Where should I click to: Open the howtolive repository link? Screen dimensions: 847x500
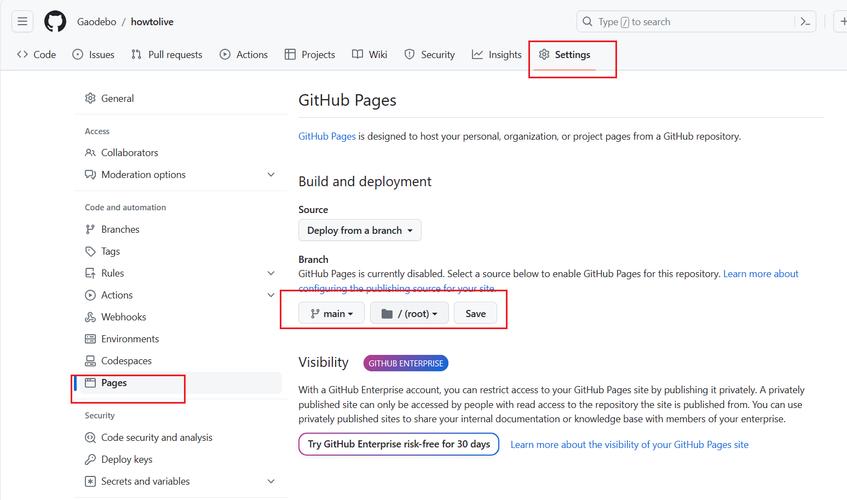coord(152,22)
